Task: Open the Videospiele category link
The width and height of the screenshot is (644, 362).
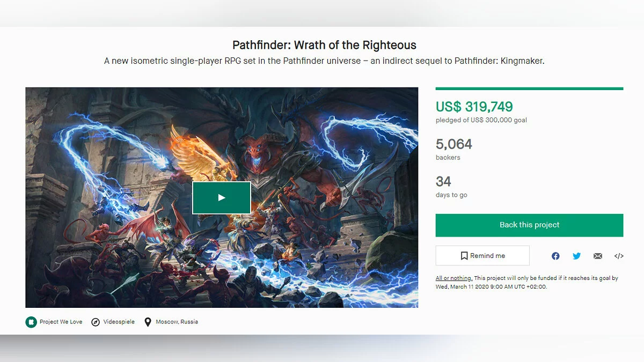Action: [119, 322]
